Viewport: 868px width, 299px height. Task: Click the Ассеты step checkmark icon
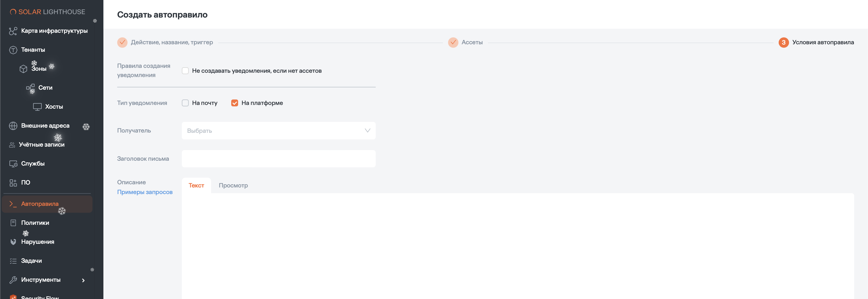point(453,43)
